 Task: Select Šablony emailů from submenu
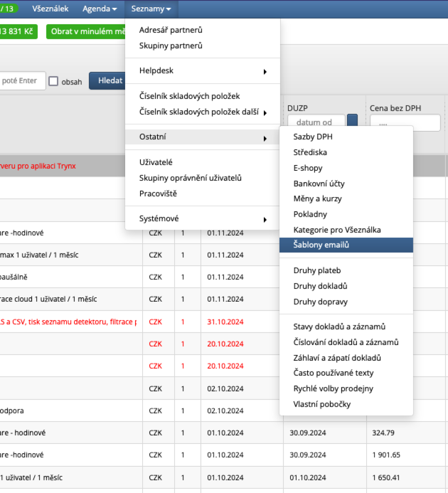(321, 245)
